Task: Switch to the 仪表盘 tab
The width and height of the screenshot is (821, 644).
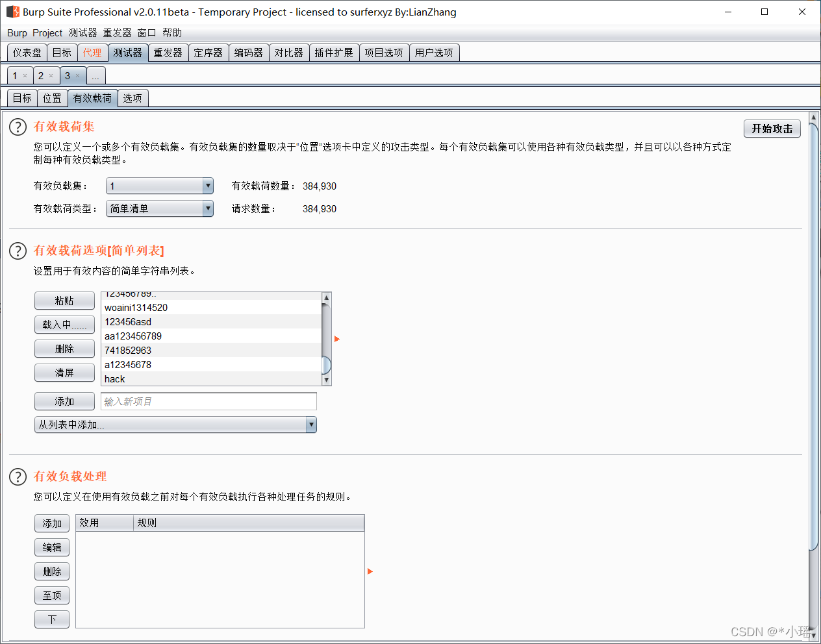Action: pyautogui.click(x=27, y=53)
